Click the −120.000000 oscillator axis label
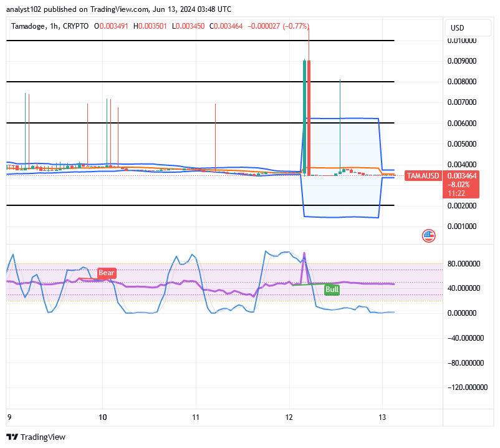This screenshot has height=448, width=500. [468, 387]
